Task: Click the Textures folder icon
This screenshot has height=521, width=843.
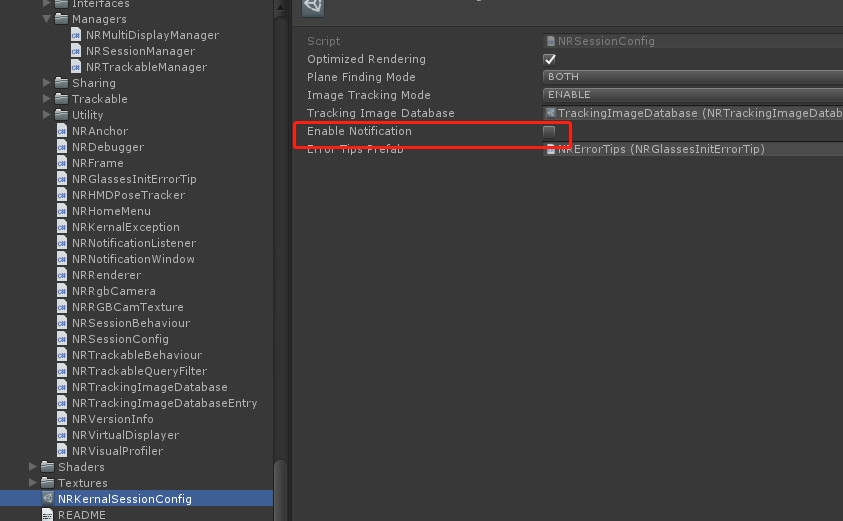Action: tap(48, 483)
